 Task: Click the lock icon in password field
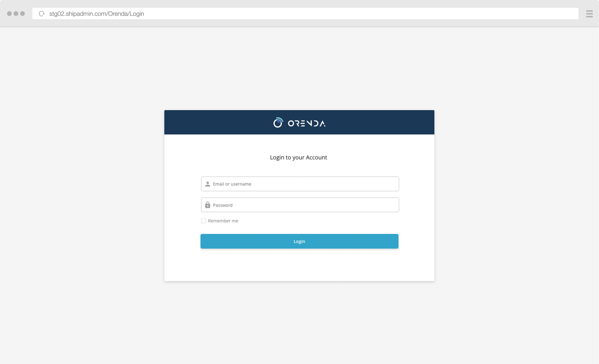point(208,205)
